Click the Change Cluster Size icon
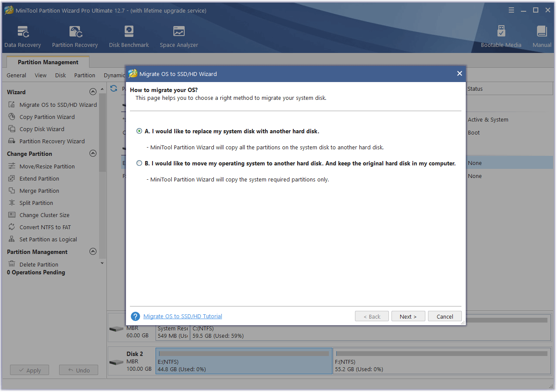This screenshot has width=557, height=392. [x=12, y=215]
